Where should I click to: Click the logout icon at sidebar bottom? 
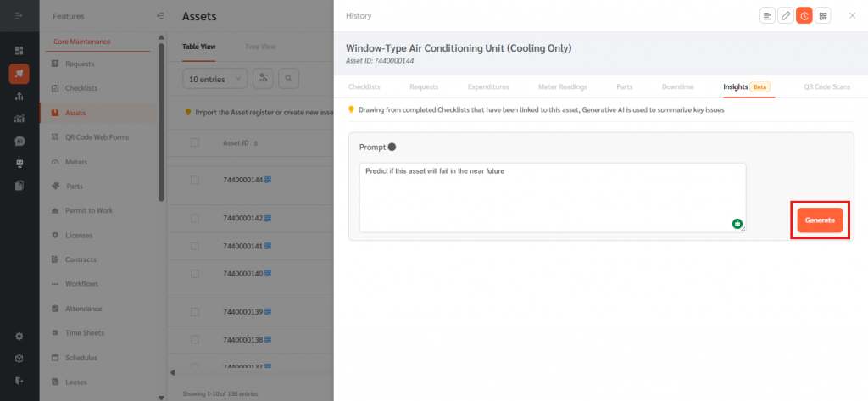(19, 380)
